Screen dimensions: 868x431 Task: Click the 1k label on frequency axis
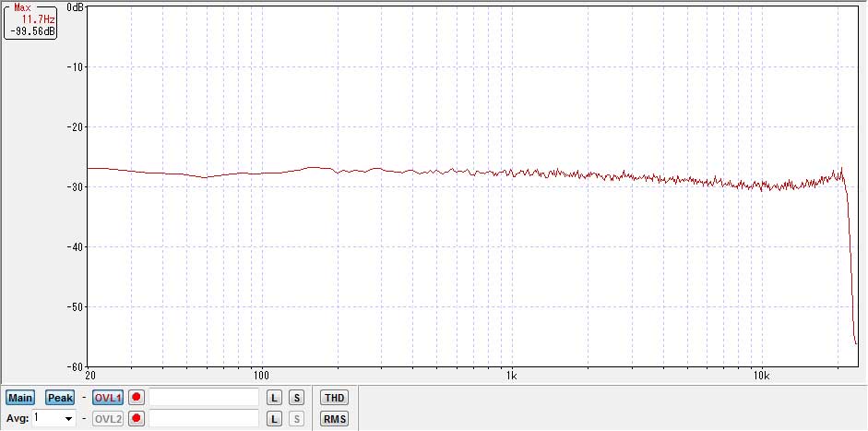[x=511, y=377]
